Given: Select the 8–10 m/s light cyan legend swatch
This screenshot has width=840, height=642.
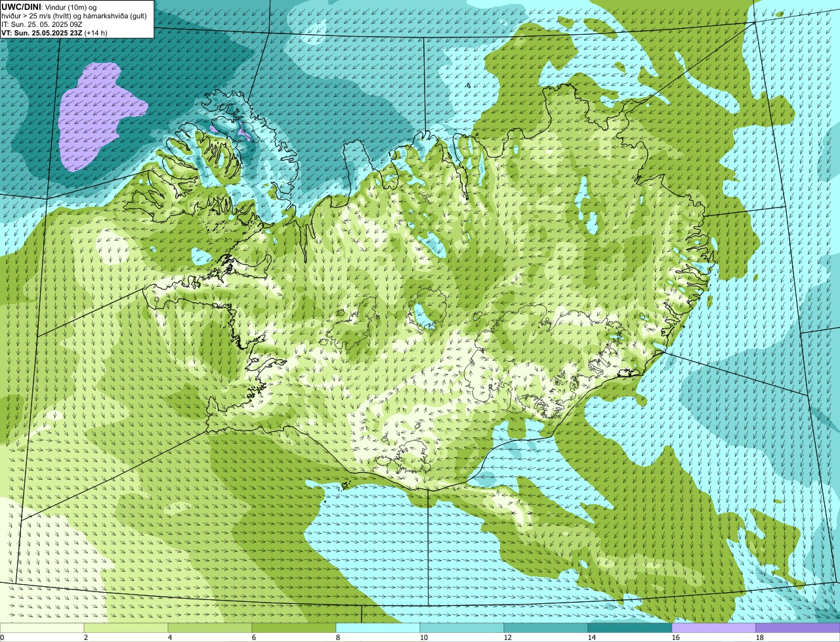Looking at the screenshot, I should 378,628.
